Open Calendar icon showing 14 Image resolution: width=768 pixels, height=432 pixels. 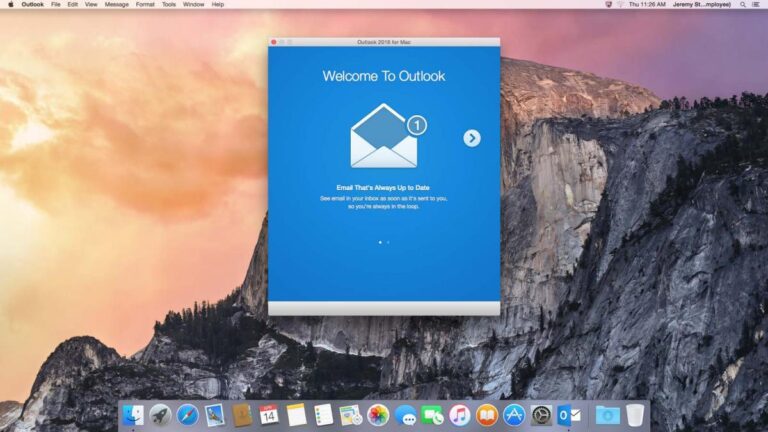[269, 415]
